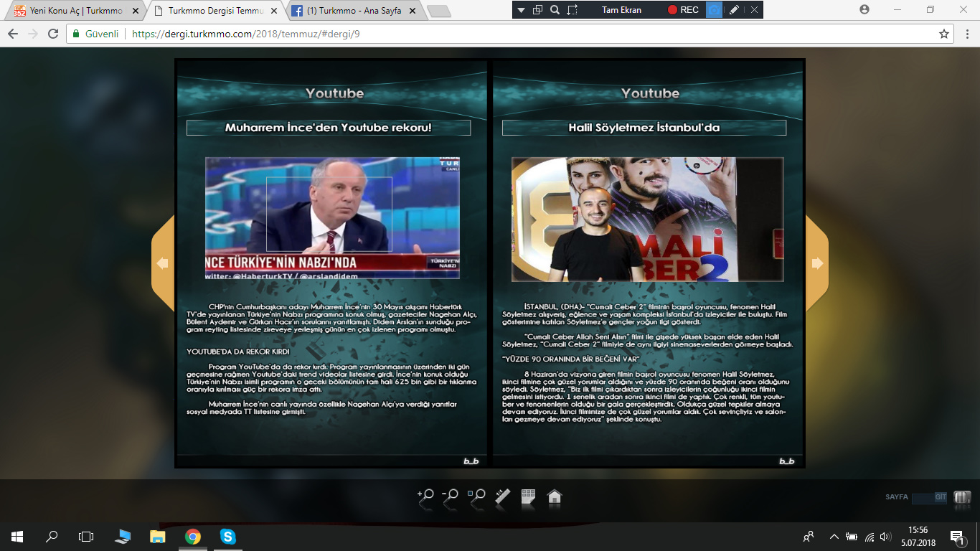The height and width of the screenshot is (551, 980).
Task: Click the Wi-Fi network tray icon
Action: (x=870, y=536)
